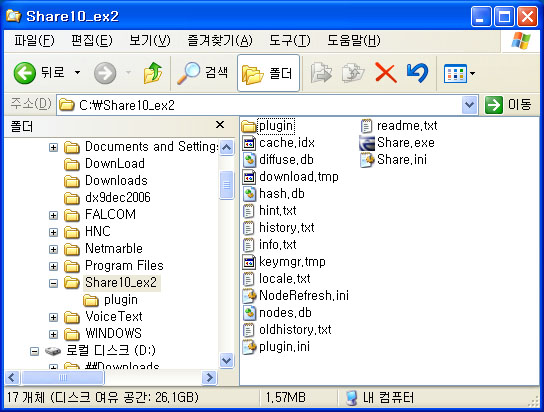Screen dimensions: 544x412
Task: Open the Edit (편집) menu
Action: (92, 41)
